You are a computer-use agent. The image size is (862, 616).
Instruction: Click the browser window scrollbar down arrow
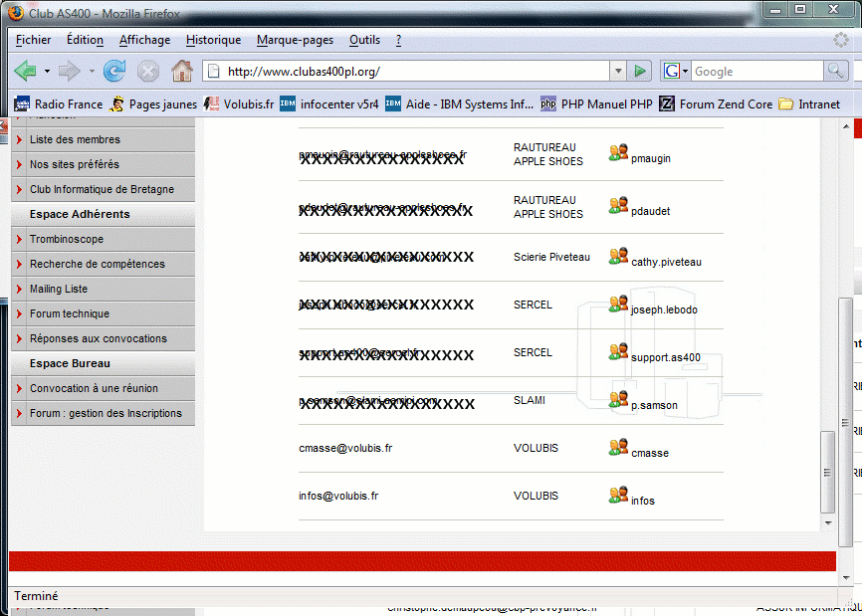(x=845, y=577)
